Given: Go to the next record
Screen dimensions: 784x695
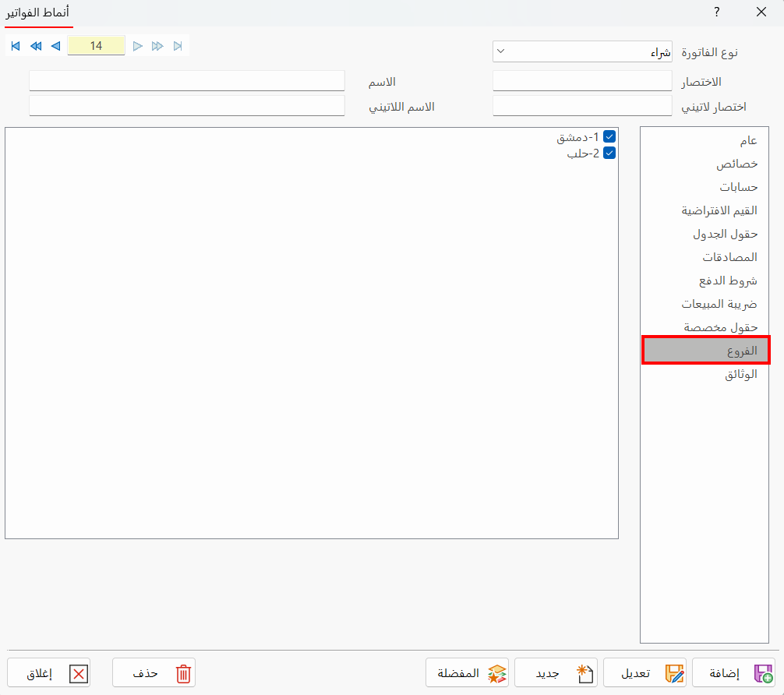Looking at the screenshot, I should click(x=137, y=46).
